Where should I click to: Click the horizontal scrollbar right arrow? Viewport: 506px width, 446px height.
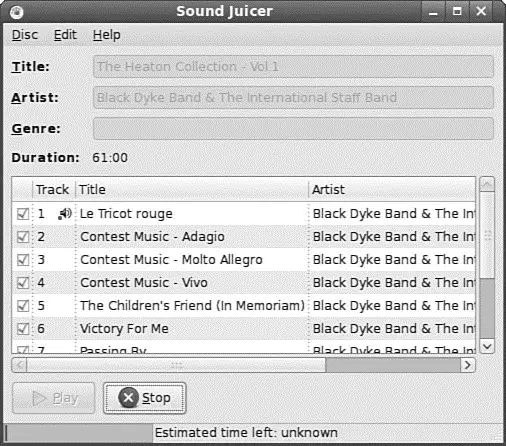tap(468, 365)
